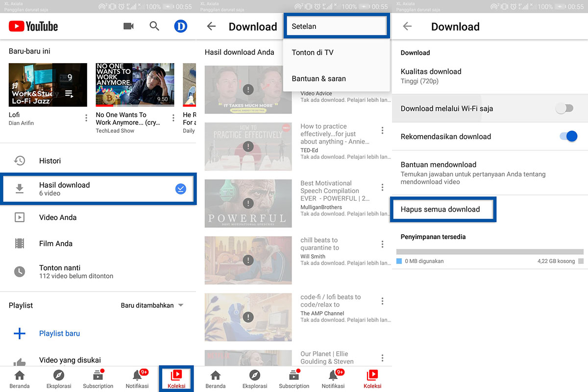This screenshot has height=392, width=588.
Task: Tap the Film Anda filmstrip icon
Action: pos(20,244)
